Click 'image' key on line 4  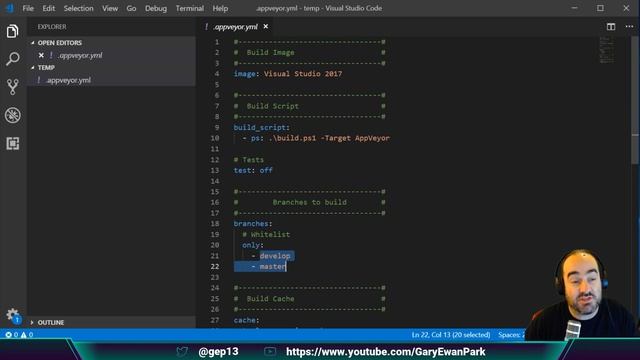click(x=244, y=74)
